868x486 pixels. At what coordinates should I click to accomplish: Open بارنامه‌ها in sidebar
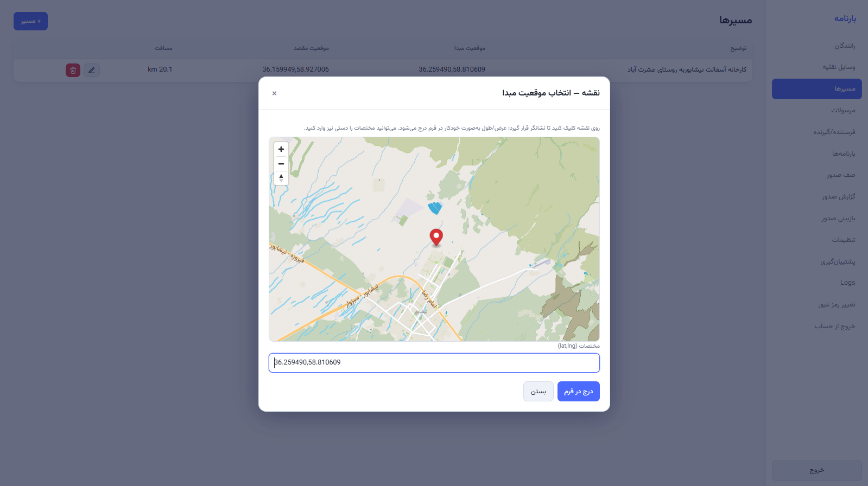(x=817, y=154)
